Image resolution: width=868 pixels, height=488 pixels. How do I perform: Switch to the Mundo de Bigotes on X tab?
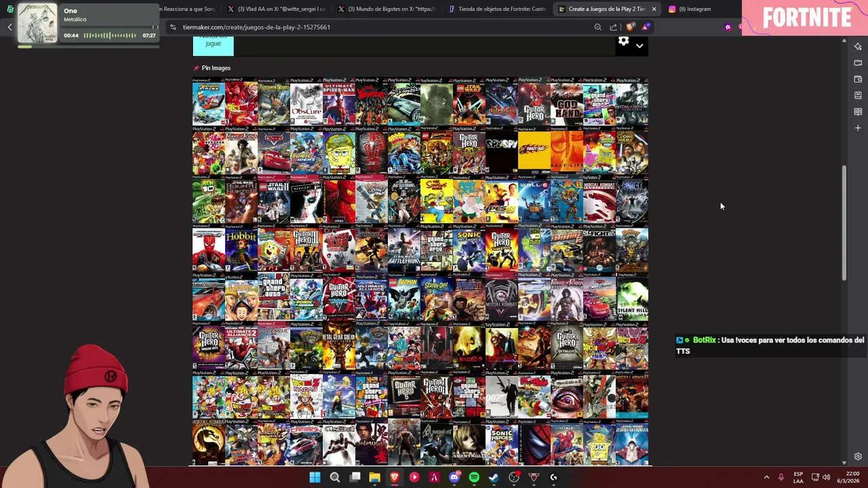tap(387, 9)
